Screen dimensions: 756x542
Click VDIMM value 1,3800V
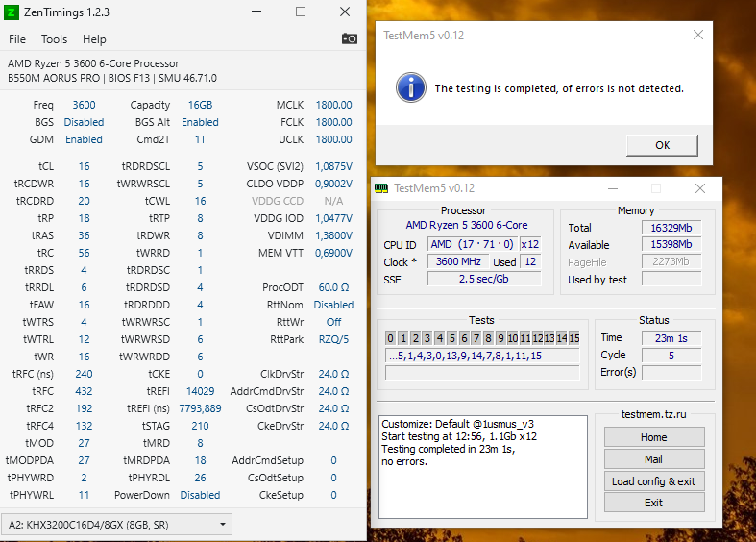[333, 235]
